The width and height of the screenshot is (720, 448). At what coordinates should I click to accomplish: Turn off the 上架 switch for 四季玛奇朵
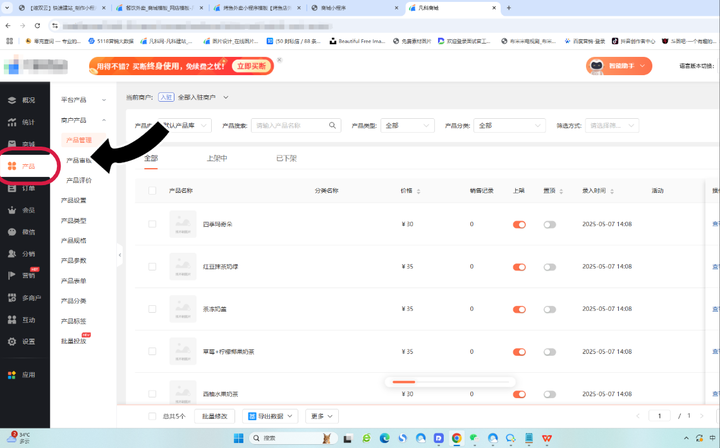pyautogui.click(x=519, y=224)
